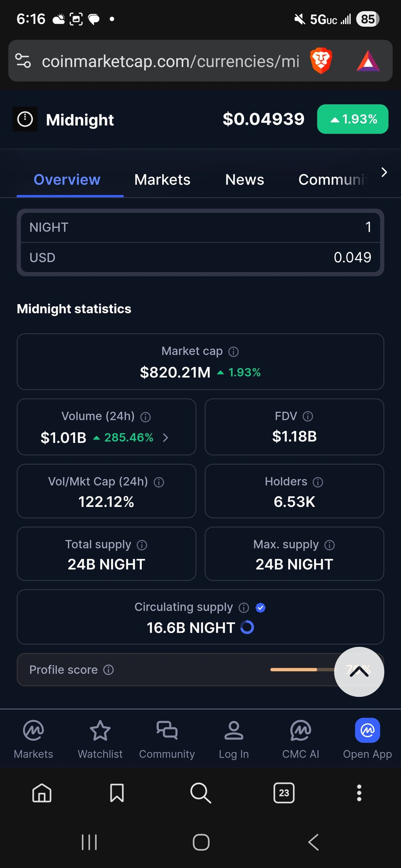Tap the green 1.93% change button
Screen dimensions: 401x868
click(353, 119)
